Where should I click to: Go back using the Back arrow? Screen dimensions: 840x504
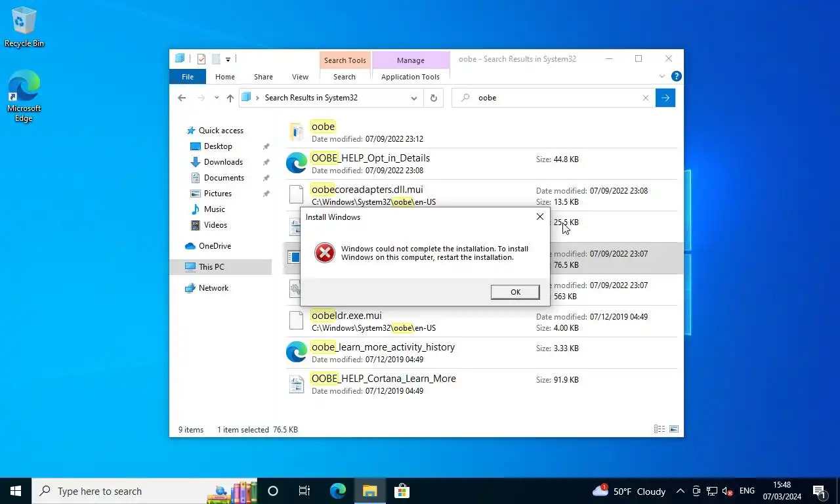coord(182,98)
